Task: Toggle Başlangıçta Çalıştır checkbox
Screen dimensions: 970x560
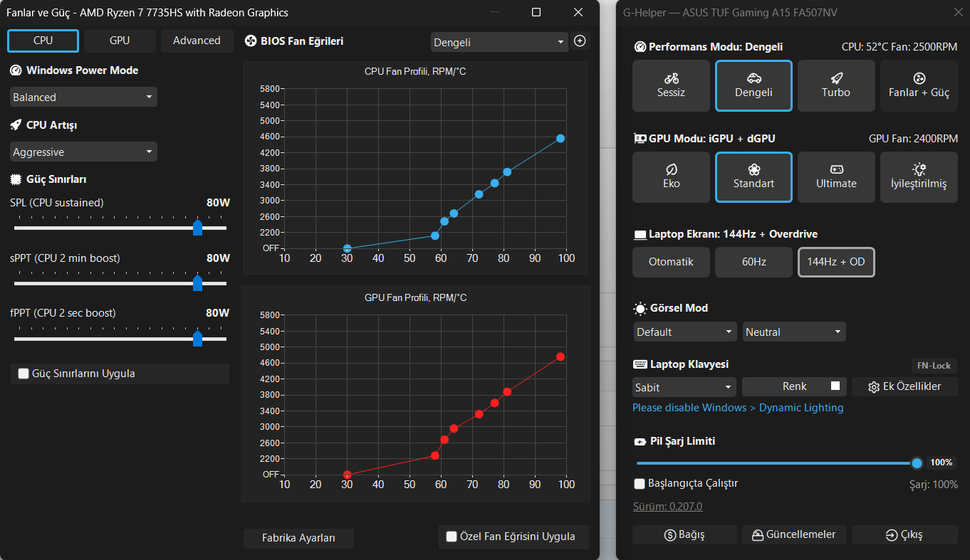Action: click(640, 484)
